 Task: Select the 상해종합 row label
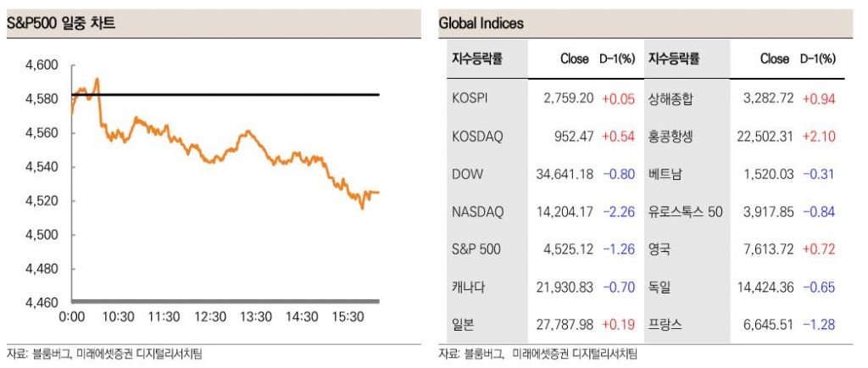click(670, 98)
